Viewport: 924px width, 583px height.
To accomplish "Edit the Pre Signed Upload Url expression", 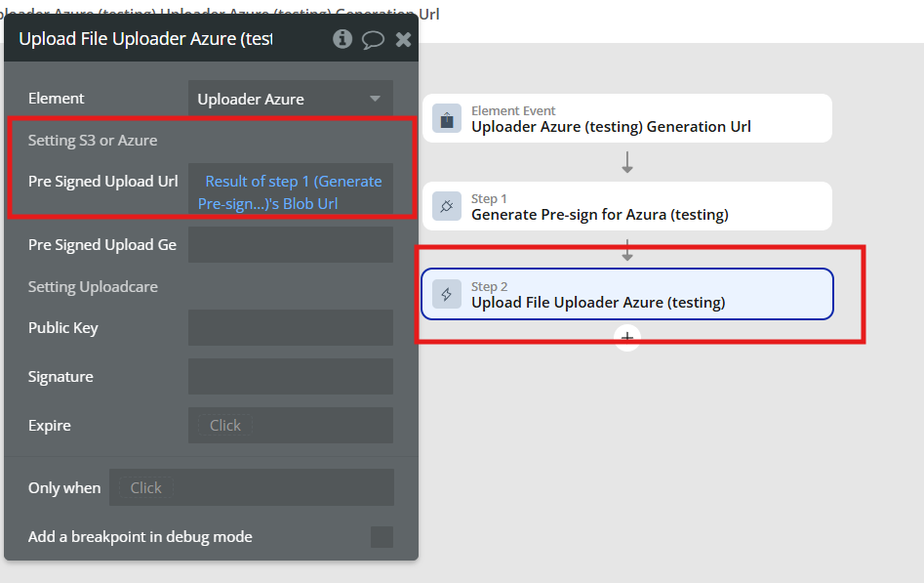I will [291, 192].
